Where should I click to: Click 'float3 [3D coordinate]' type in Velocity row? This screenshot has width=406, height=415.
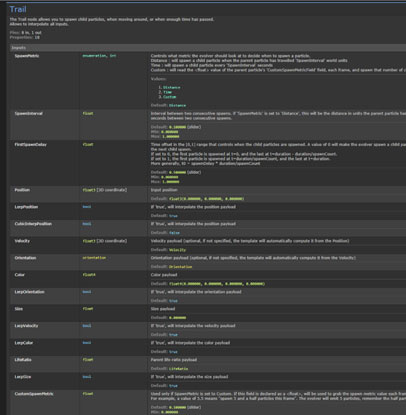pyautogui.click(x=105, y=241)
